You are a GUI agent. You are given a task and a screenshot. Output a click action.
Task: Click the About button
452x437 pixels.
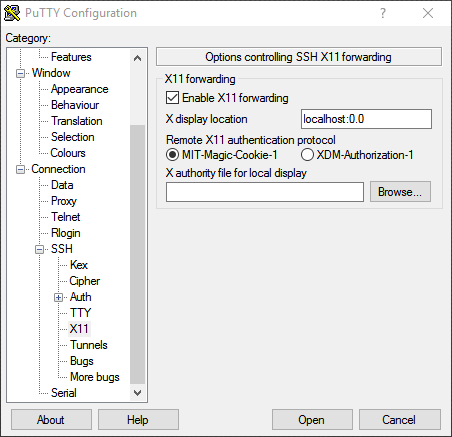[x=51, y=420]
